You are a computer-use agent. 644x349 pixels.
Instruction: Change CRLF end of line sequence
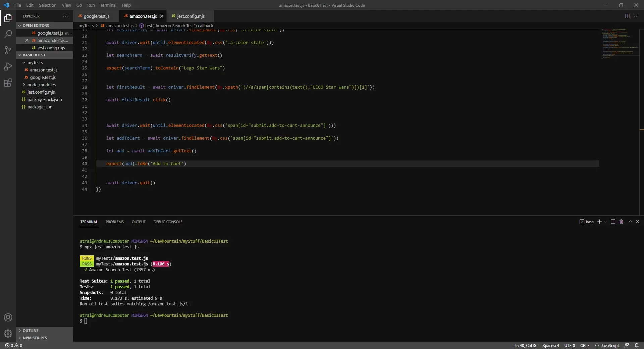pyautogui.click(x=585, y=345)
